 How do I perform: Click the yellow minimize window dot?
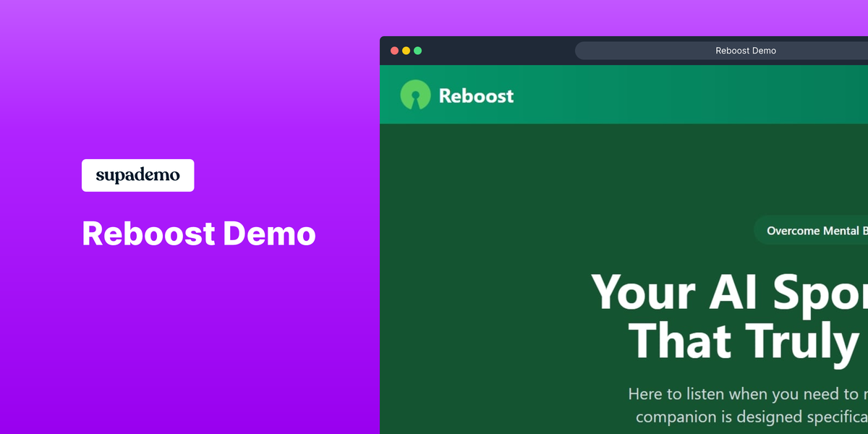(x=406, y=51)
